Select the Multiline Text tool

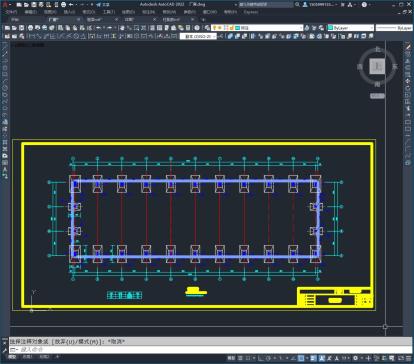tap(5, 169)
